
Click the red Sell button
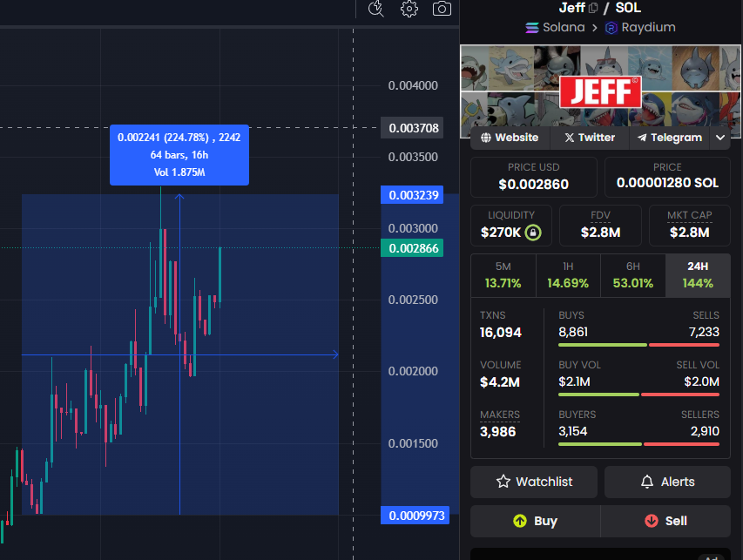pyautogui.click(x=665, y=521)
